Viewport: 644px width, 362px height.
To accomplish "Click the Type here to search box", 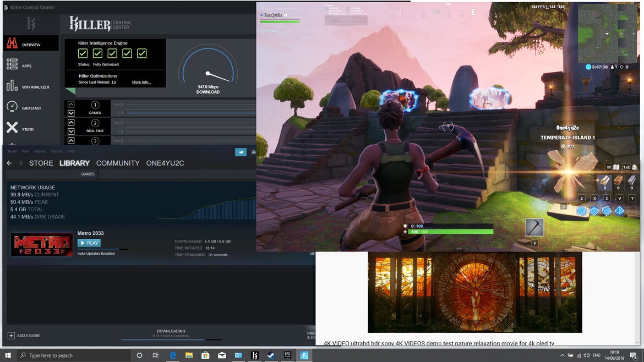I will 74,355.
